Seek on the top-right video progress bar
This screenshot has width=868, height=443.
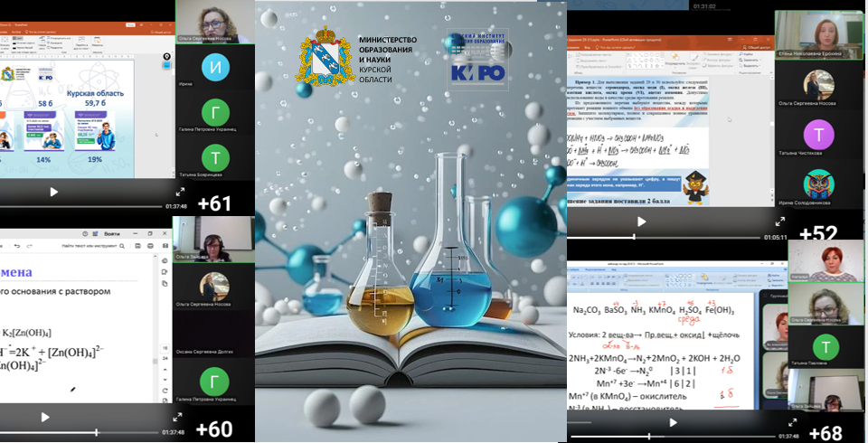669,237
